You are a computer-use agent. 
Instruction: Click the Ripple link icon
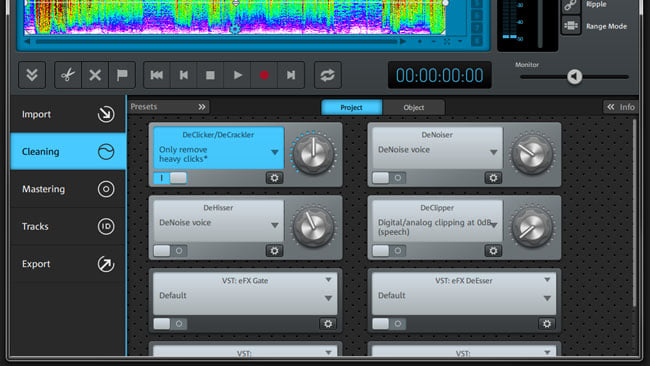click(571, 5)
